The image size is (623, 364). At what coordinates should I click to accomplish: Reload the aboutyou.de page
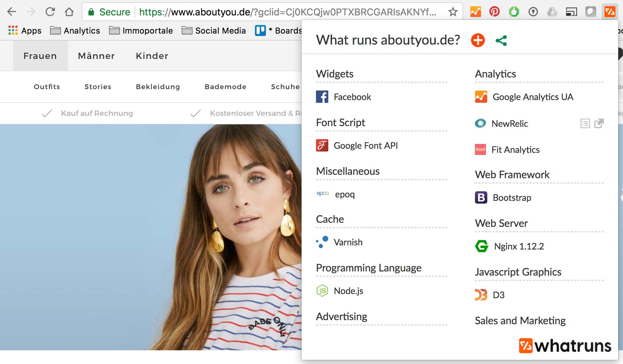50,12
